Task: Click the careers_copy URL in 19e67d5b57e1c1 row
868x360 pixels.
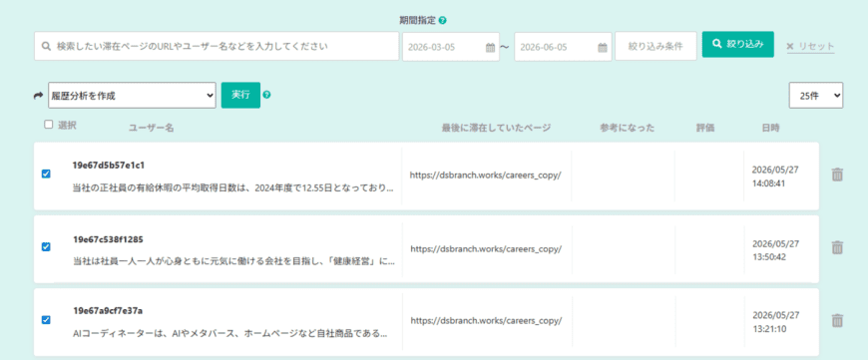Action: coord(486,175)
